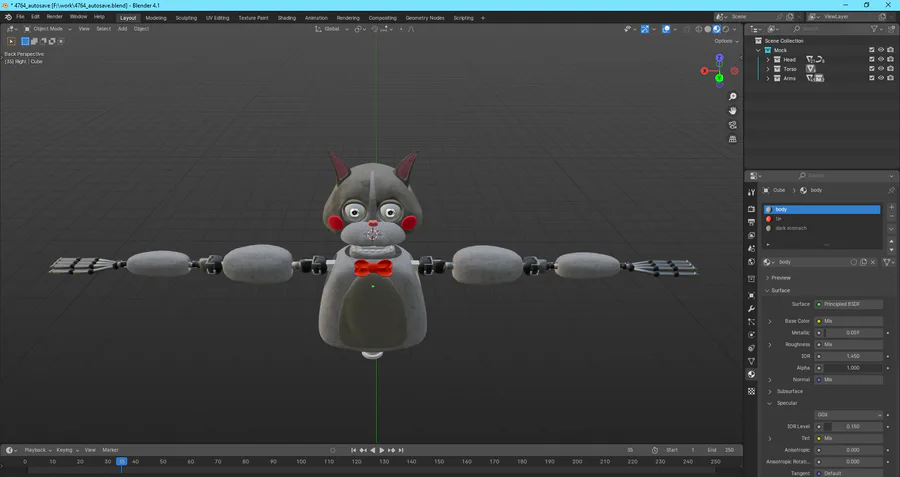The image size is (900, 477).
Task: Hide the Torso collection in viewport
Action: click(x=881, y=68)
